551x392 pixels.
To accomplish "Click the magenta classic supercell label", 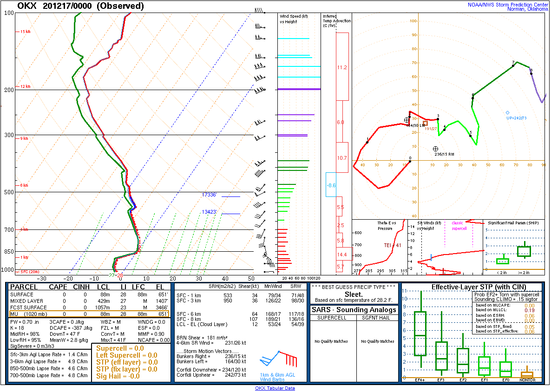I will (x=459, y=226).
